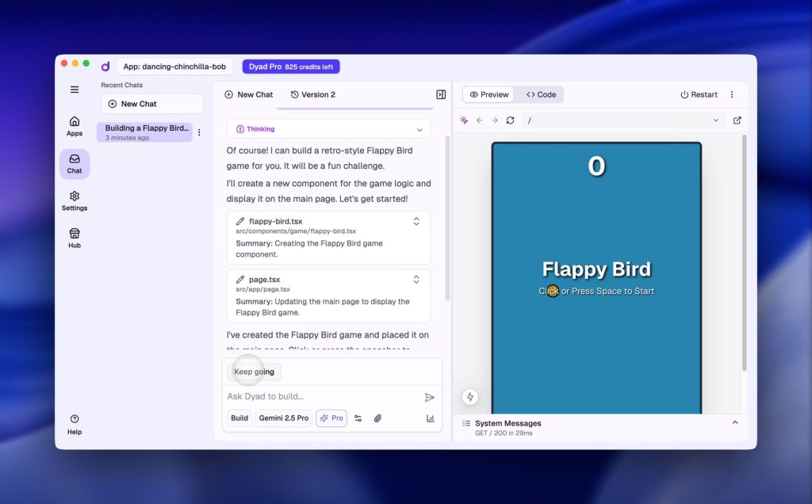Select the Preview tab

489,94
